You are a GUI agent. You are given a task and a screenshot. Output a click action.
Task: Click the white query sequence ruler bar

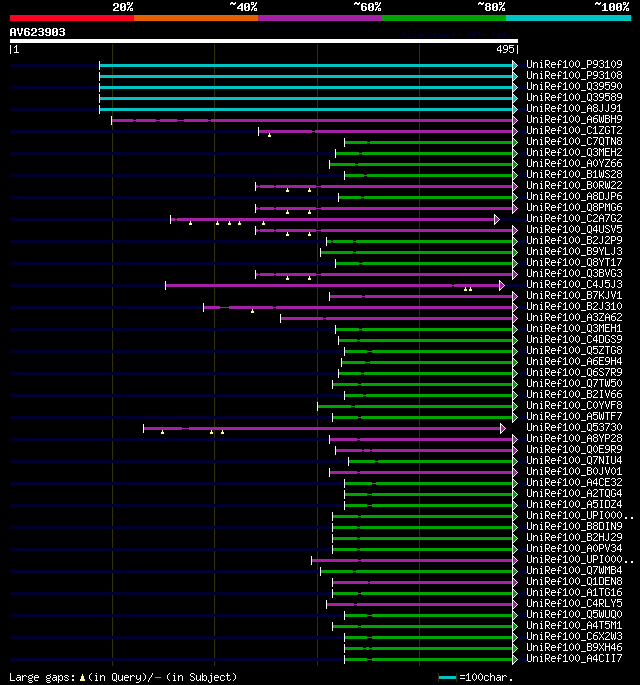pos(264,41)
